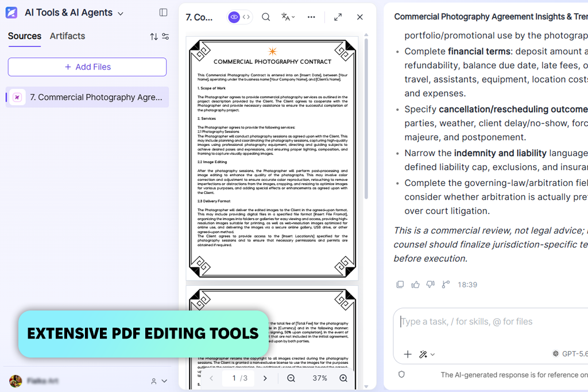Viewport: 588px width, 392px height.
Task: Close the PDF preview panel
Action: pyautogui.click(x=360, y=17)
